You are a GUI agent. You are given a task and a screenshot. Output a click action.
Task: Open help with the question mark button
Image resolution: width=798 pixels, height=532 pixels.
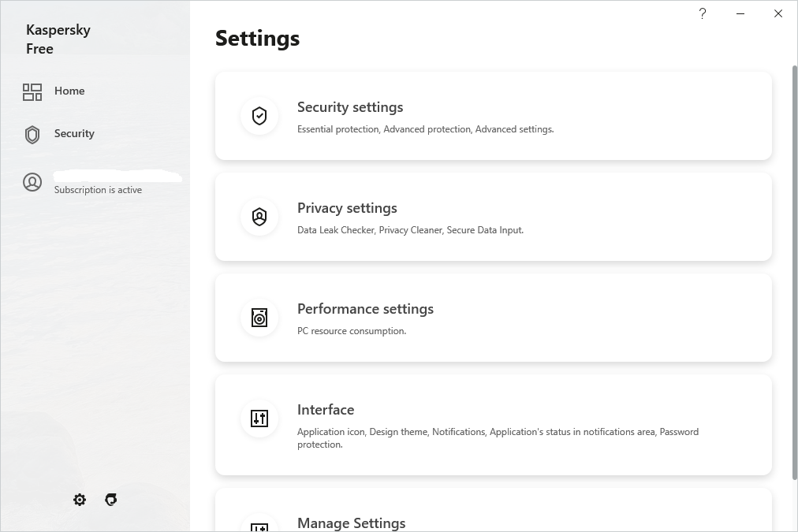(703, 13)
